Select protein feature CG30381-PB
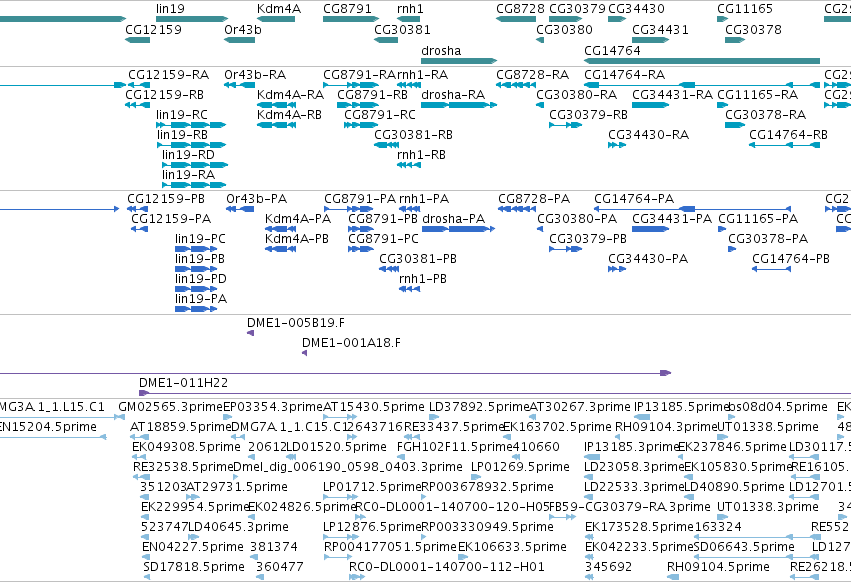This screenshot has width=851, height=582. (x=389, y=269)
